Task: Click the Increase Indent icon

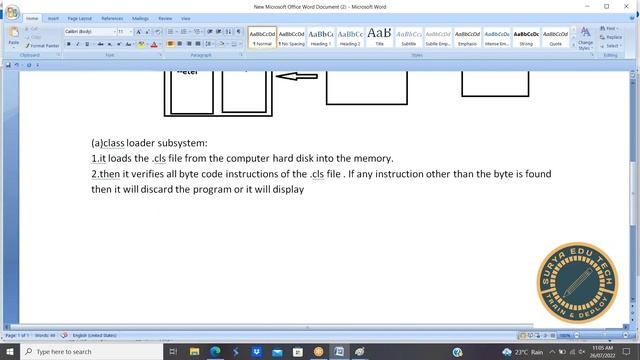Action: (219, 31)
